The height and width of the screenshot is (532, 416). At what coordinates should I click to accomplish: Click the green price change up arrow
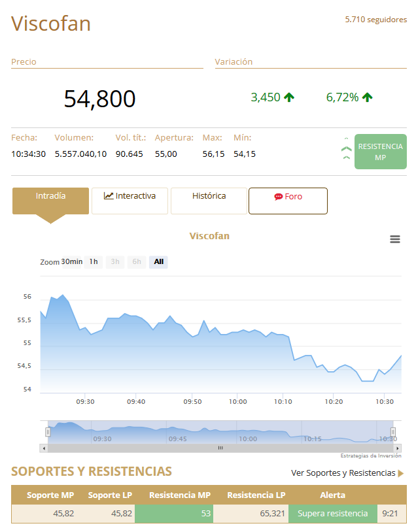pos(289,97)
